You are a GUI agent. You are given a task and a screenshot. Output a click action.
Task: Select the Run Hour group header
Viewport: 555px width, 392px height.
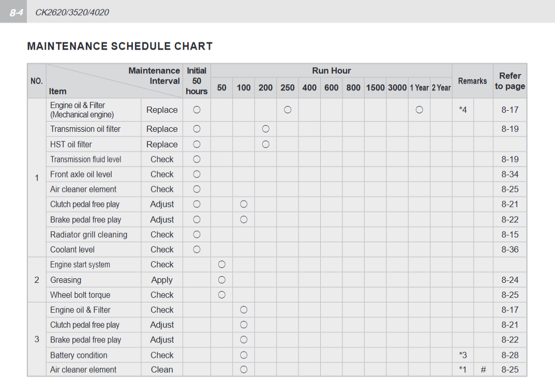(x=332, y=71)
